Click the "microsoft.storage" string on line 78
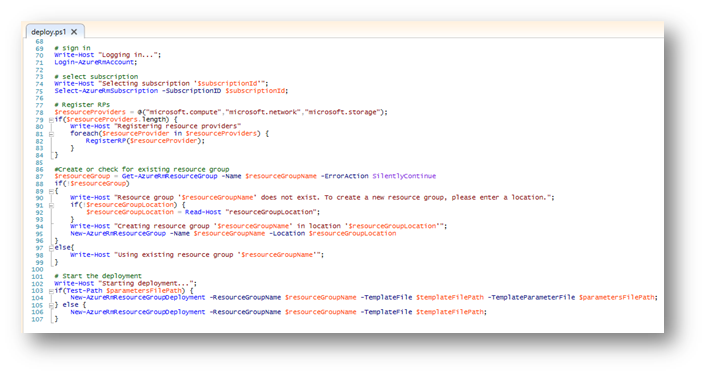 click(x=344, y=112)
